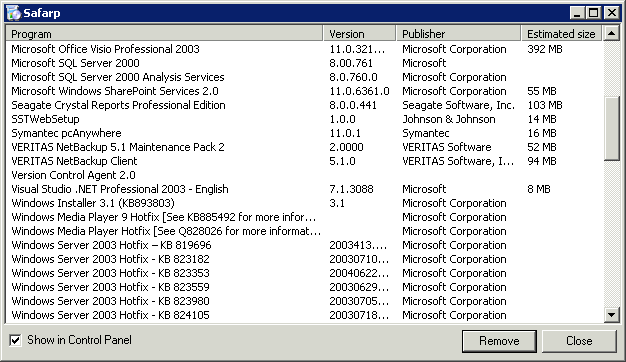Select Windows Server 2003 Hotfix KB 824105
Viewport: 626px width, 362px height.
coord(111,315)
